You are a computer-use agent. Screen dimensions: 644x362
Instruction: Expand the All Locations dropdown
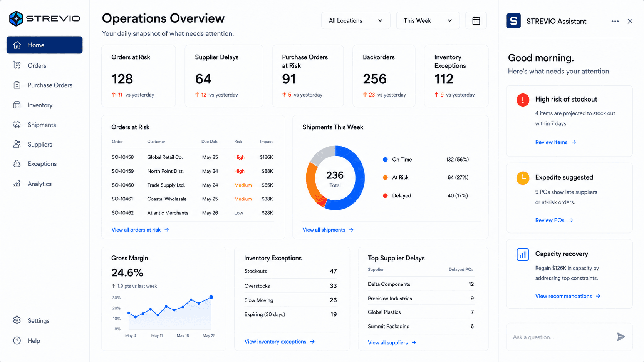pyautogui.click(x=356, y=21)
